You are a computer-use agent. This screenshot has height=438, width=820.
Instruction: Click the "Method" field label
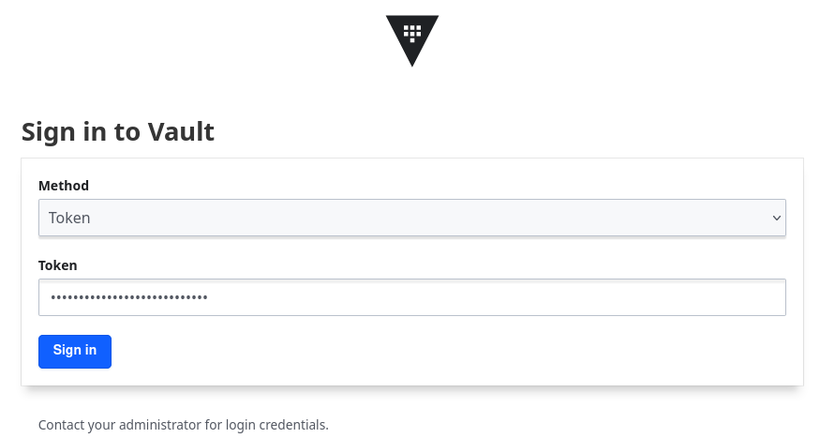point(63,186)
